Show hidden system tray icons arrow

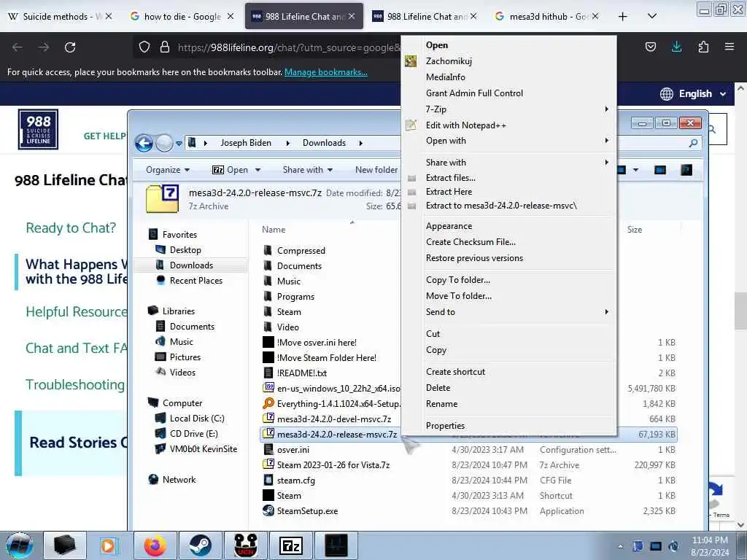click(620, 546)
